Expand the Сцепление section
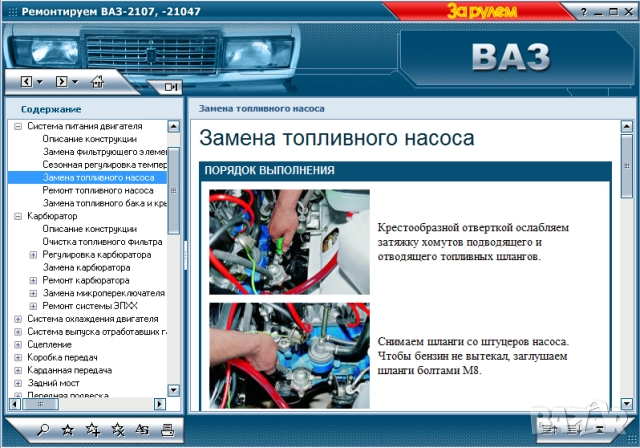640x448 pixels. (x=18, y=345)
